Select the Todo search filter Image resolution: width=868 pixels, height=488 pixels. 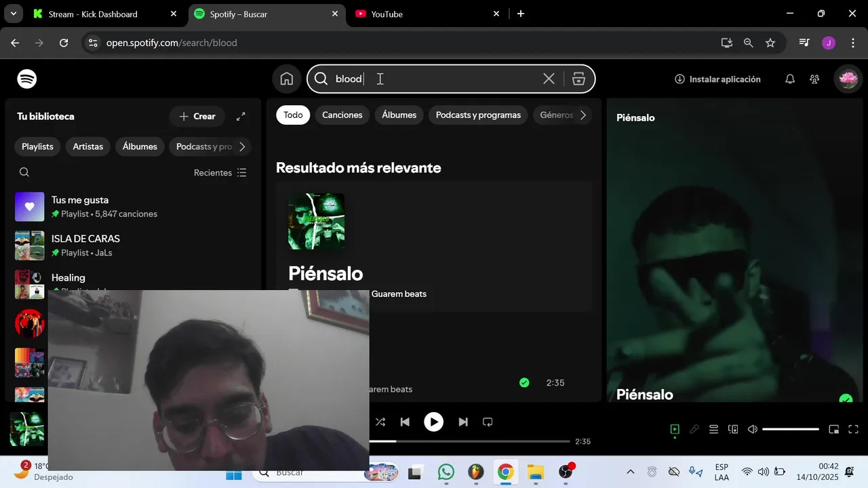(293, 115)
